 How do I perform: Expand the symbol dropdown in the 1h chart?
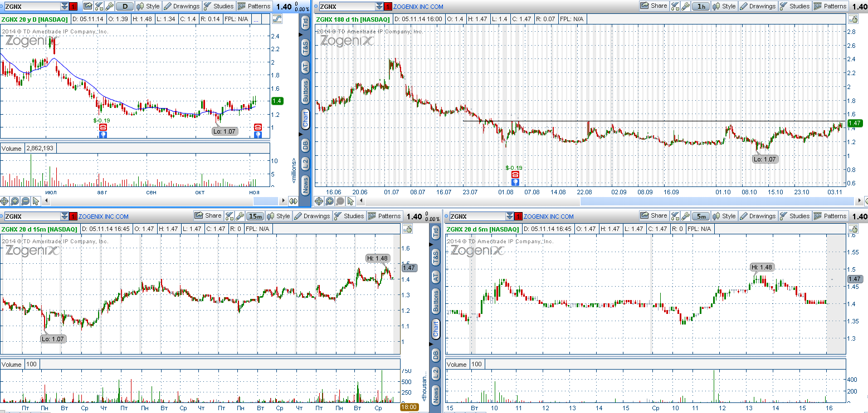(379, 7)
